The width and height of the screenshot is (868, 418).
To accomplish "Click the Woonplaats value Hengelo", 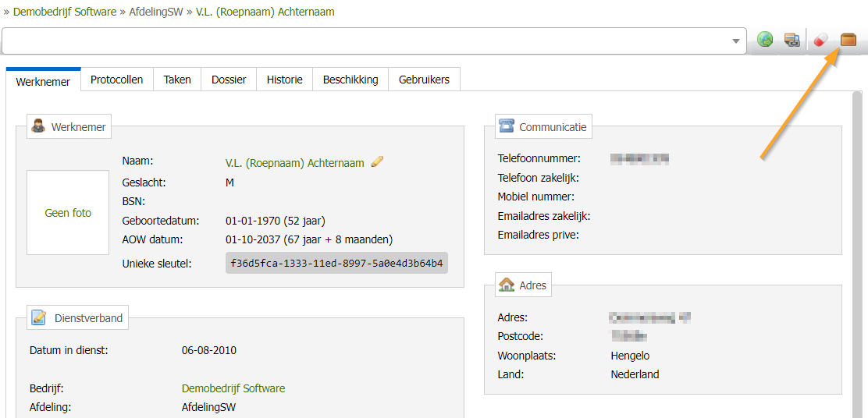I will (631, 356).
